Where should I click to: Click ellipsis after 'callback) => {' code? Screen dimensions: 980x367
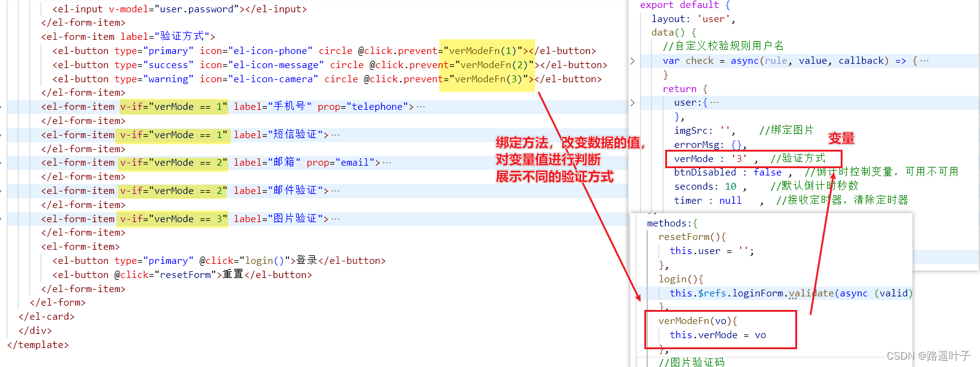(924, 61)
